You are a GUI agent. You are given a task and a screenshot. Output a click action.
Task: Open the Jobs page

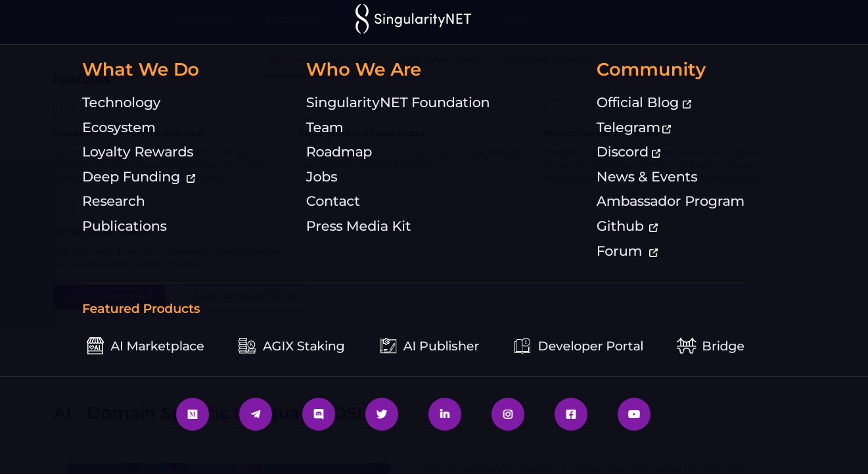pyautogui.click(x=321, y=177)
